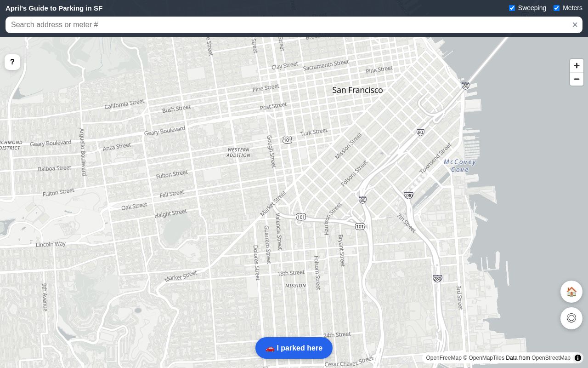Click the Mission neighborhood label
Screen dimensions: 588x368
click(295, 286)
